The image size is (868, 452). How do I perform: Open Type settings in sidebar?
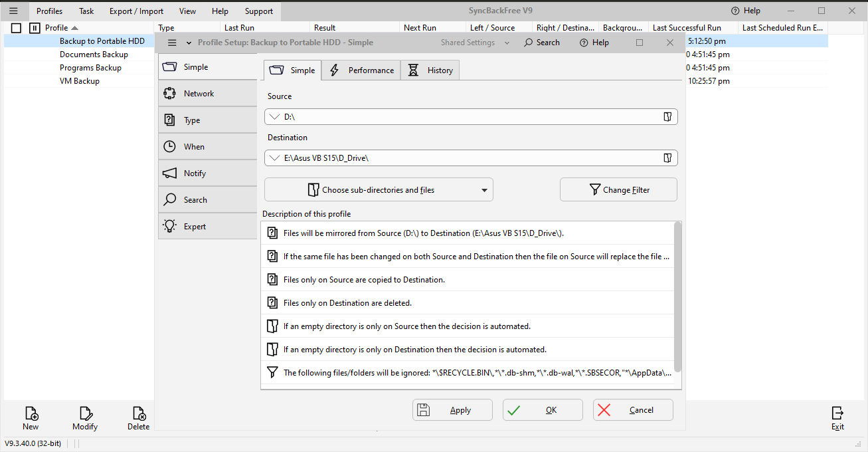[x=208, y=120]
